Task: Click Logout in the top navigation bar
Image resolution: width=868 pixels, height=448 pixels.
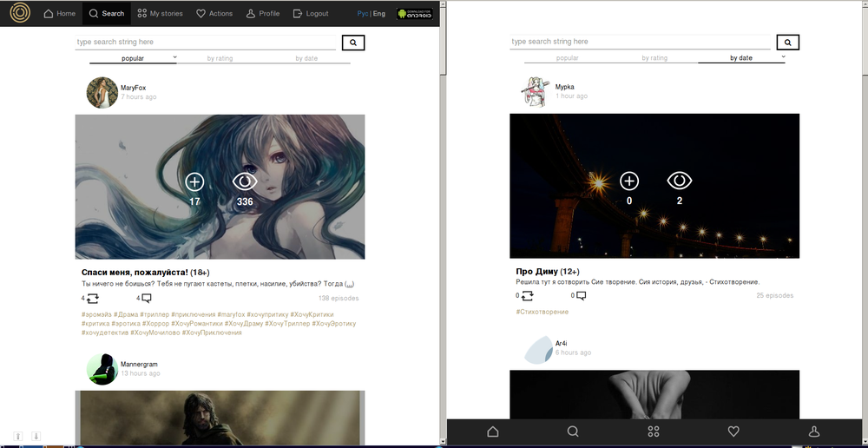Action: point(311,13)
